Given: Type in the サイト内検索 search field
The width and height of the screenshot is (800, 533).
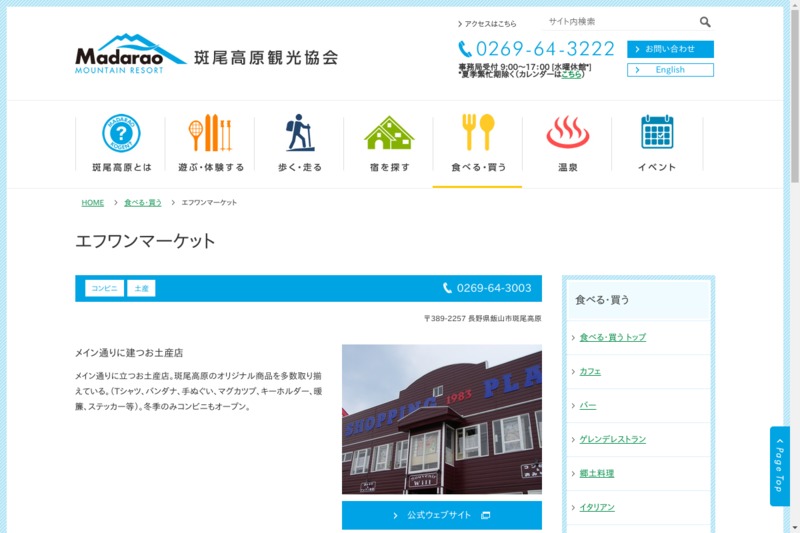Looking at the screenshot, I should pos(618,22).
